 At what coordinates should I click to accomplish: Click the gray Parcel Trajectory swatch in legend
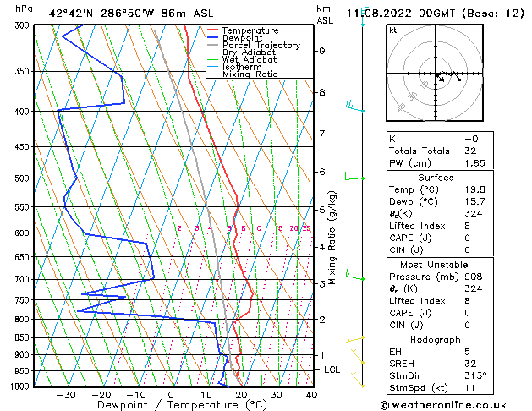coord(212,45)
